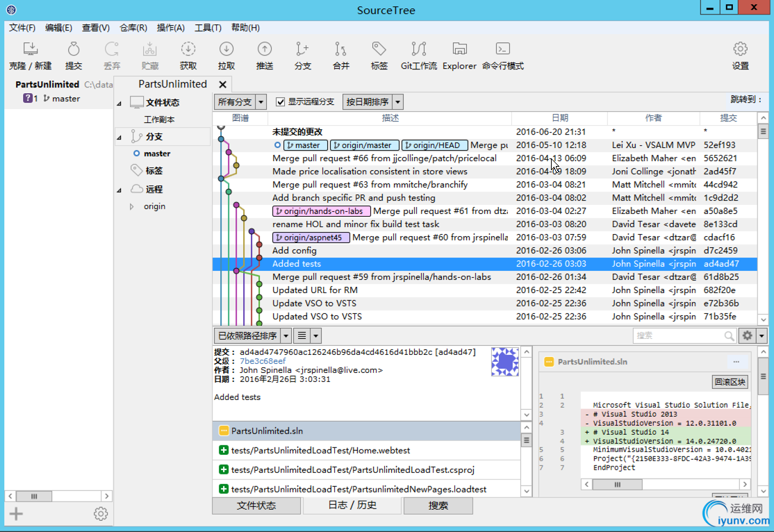Screen dimensions: 774x532
Task: Select the Tags (标签) sidebar item
Action: [154, 171]
